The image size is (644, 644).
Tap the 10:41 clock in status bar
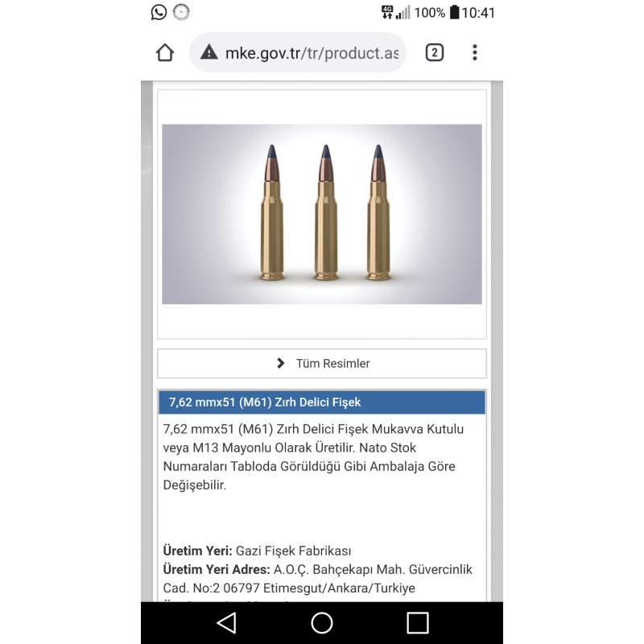tap(478, 13)
